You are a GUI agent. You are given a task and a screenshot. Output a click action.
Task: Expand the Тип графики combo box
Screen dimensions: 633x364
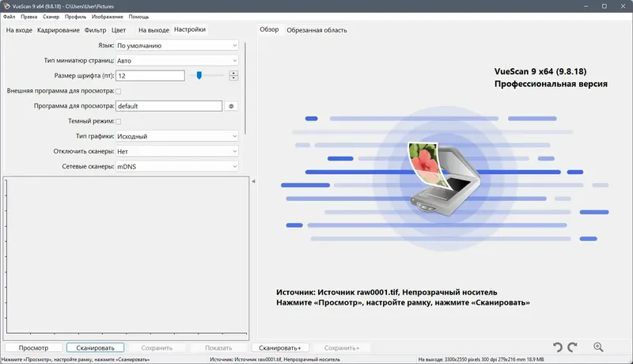coord(176,136)
